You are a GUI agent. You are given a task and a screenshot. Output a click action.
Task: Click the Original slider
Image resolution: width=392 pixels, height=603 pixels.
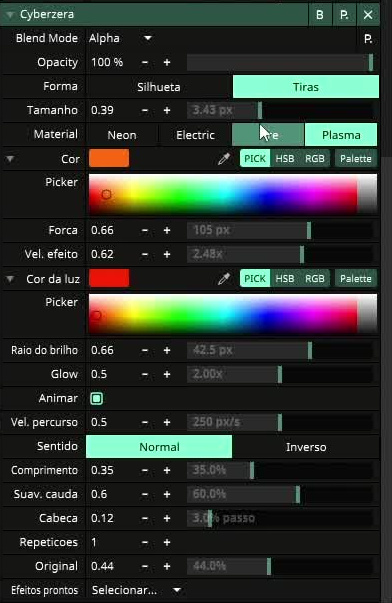tap(280, 566)
